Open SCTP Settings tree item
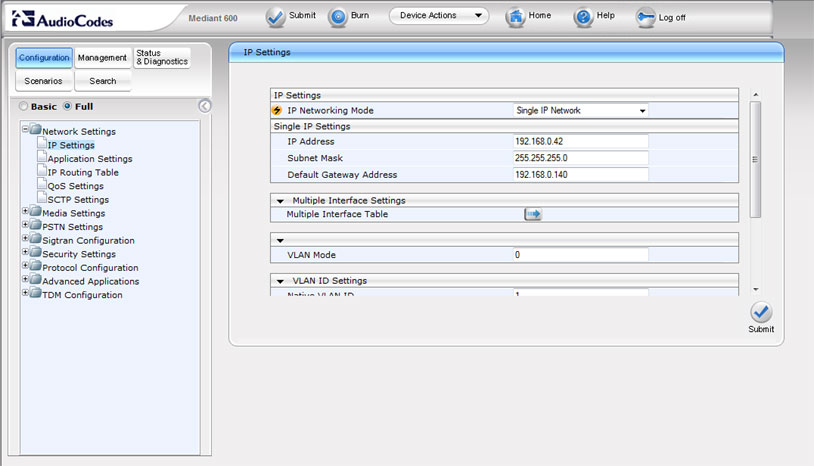 click(x=78, y=200)
